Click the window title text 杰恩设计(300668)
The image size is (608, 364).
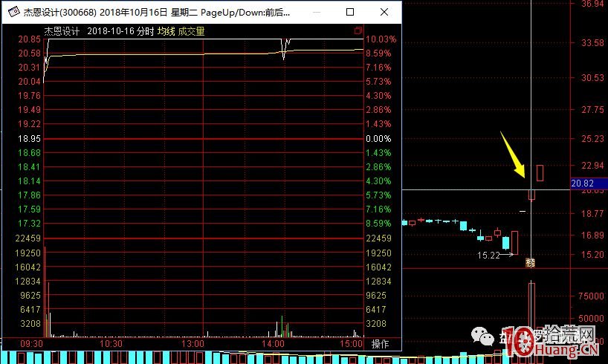[59, 13]
